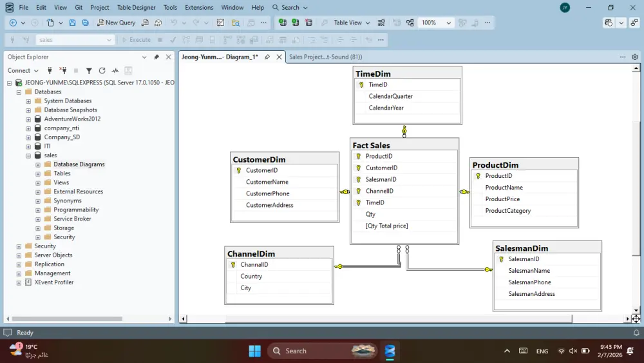Open the Extensions menu
Screen dimensions: 644x363
click(x=199, y=7)
